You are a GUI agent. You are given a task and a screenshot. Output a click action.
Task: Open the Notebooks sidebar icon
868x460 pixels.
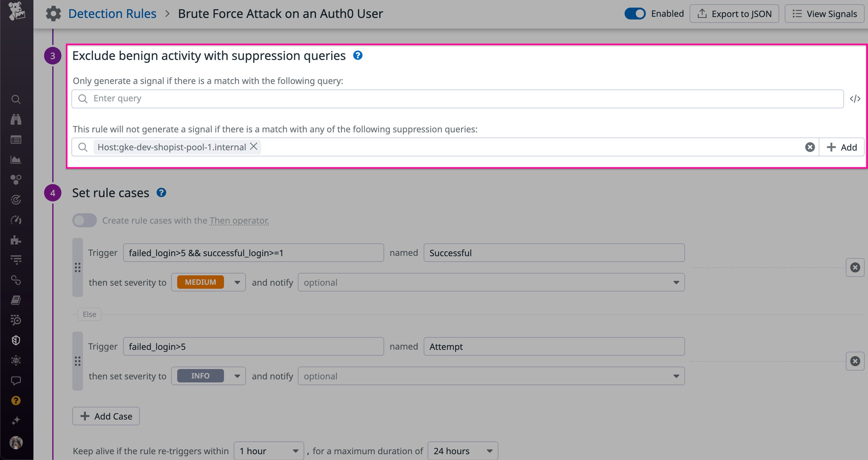coord(16,300)
